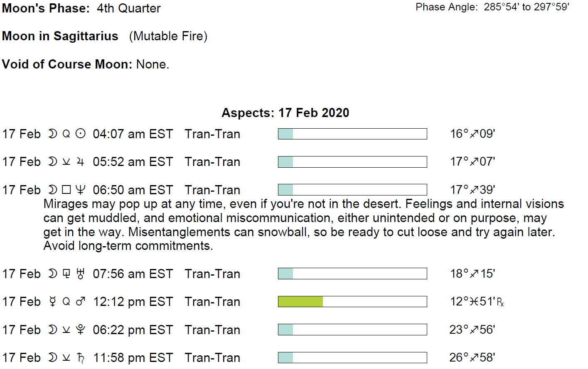This screenshot has width=588, height=369.
Task: Click the 12°51' Pisces retrograde position
Action: tap(476, 301)
